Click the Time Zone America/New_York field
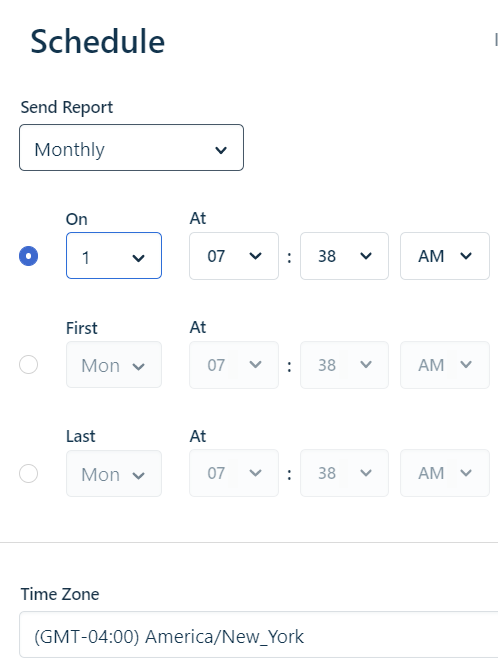 coord(259,635)
